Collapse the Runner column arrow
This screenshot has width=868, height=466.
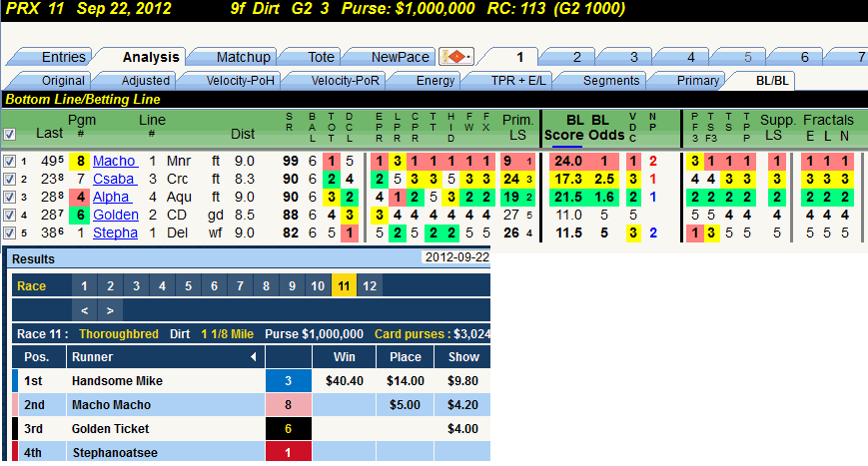[x=254, y=357]
